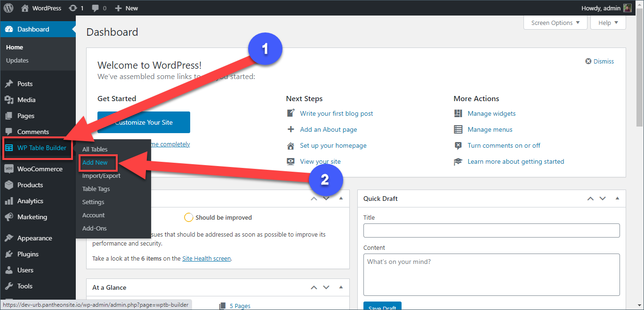The width and height of the screenshot is (644, 310).
Task: Open the comments bubble in admin bar
Action: pyautogui.click(x=99, y=8)
